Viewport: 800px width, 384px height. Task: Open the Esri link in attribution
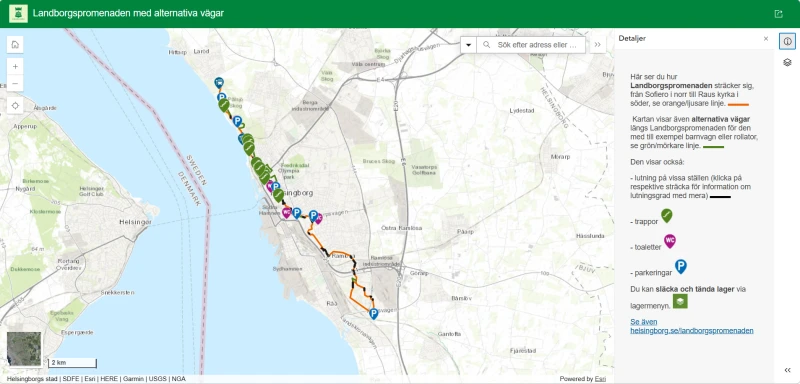[x=601, y=379]
